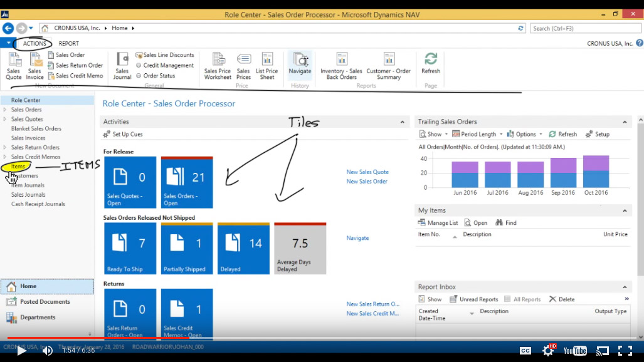Open the help question mark icon
Screen dimensions: 644x362
(639, 43)
